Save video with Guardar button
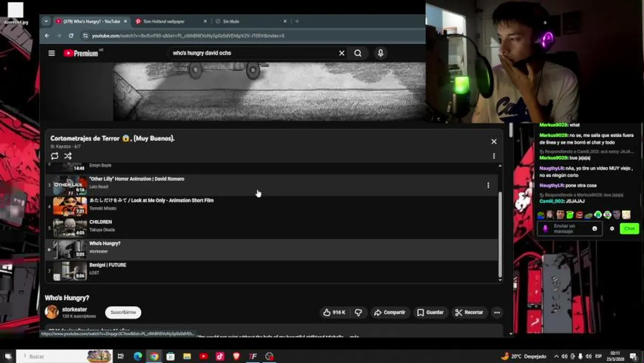 430,313
